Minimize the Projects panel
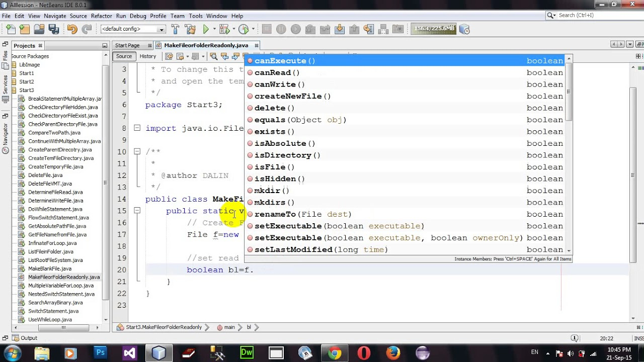 (x=105, y=46)
